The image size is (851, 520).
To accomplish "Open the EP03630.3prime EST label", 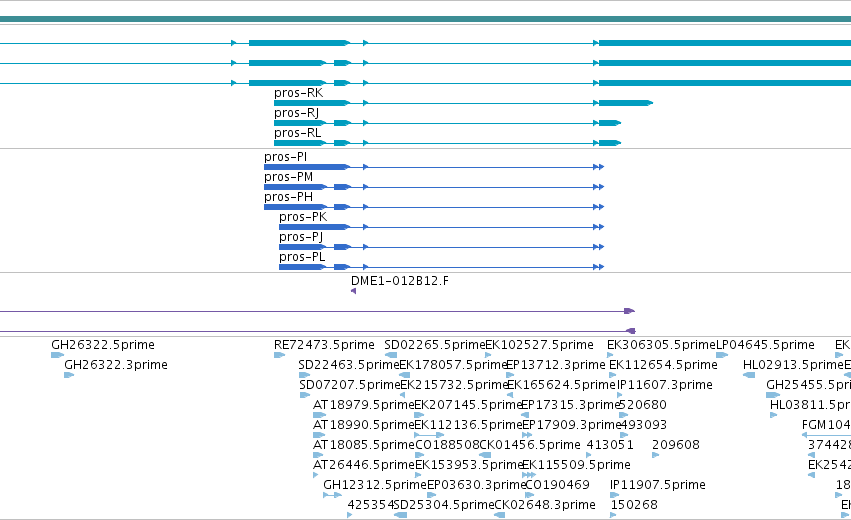I will (477, 486).
